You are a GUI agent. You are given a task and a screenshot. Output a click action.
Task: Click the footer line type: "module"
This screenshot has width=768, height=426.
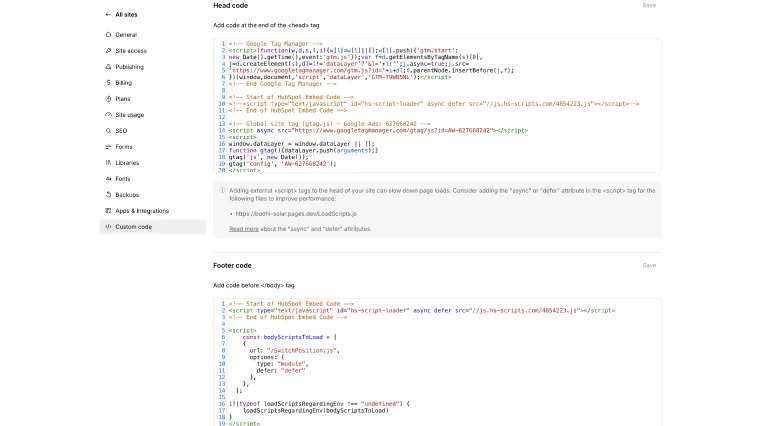click(x=283, y=364)
